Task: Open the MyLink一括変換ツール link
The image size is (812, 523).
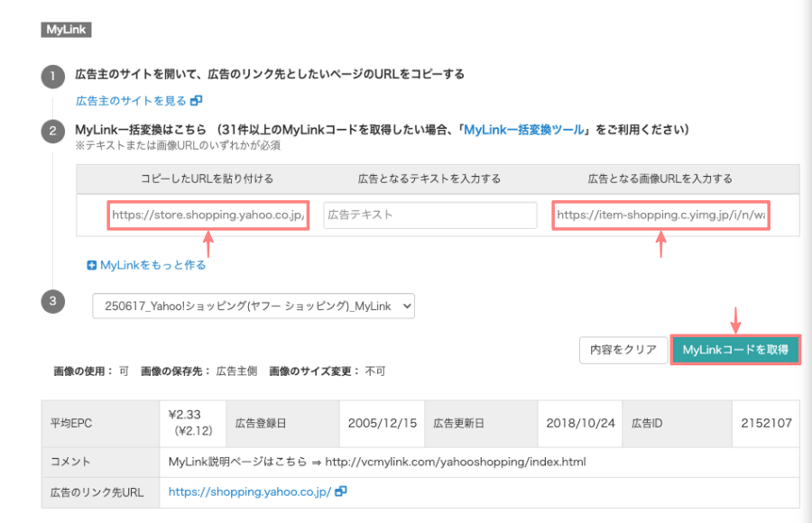Action: (523, 130)
